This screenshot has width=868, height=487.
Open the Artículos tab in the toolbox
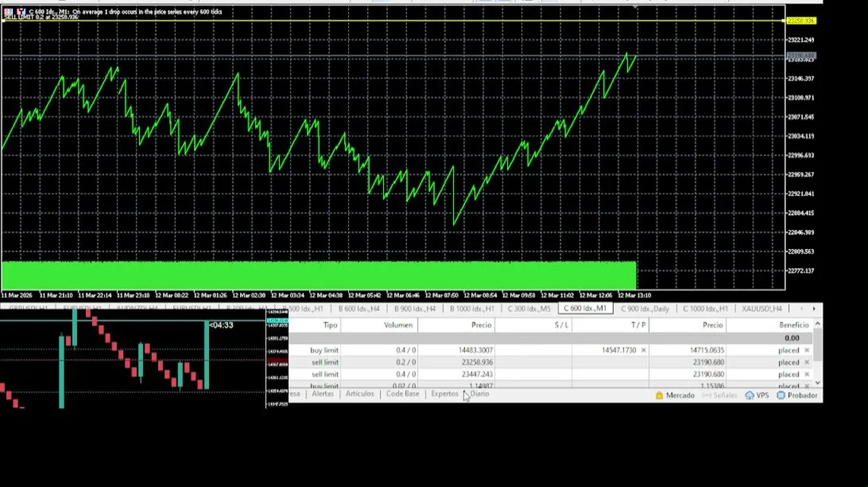[360, 394]
